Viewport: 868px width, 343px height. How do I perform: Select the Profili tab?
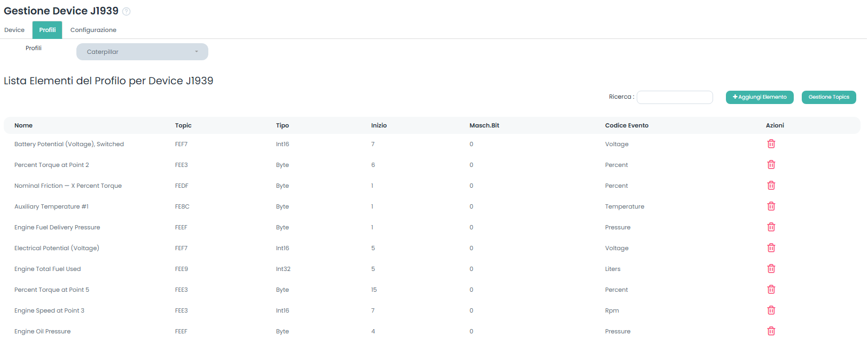click(47, 30)
